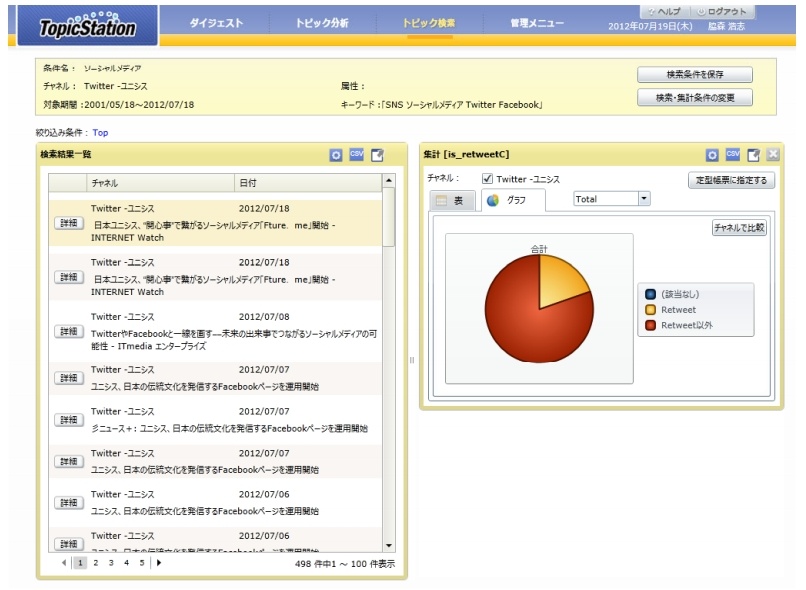This screenshot has width=806, height=590.
Task: Open the Total dropdown
Action: tap(644, 198)
